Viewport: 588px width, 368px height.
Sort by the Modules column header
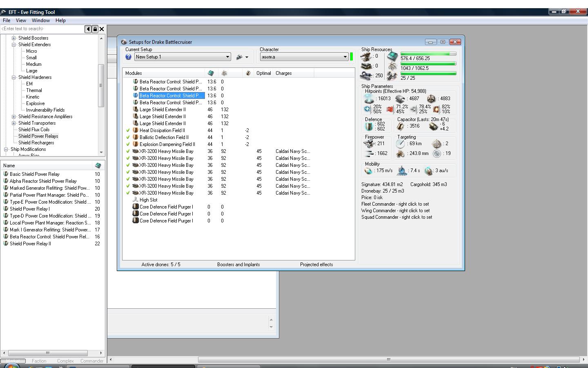tap(164, 73)
